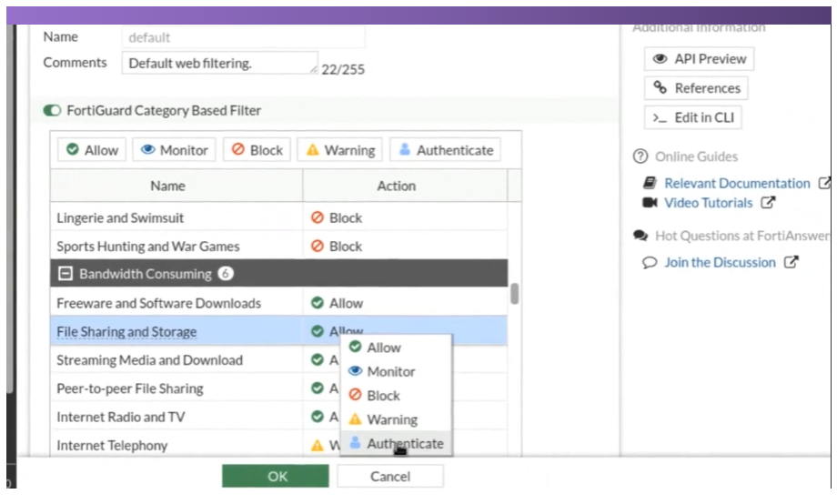Click Allow checkmark icon in Streaming Media row
The height and width of the screenshot is (504, 837).
[x=318, y=359]
